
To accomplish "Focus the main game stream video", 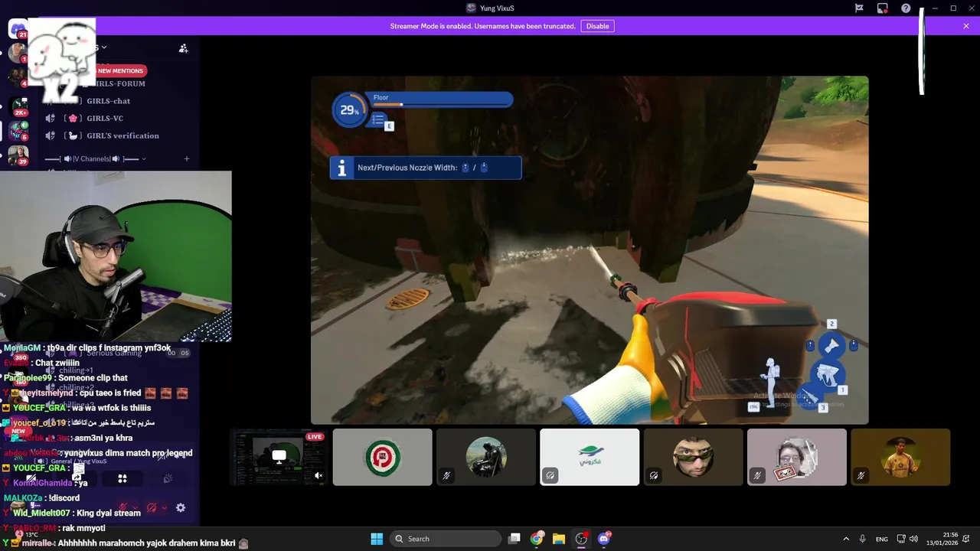I will tap(590, 250).
